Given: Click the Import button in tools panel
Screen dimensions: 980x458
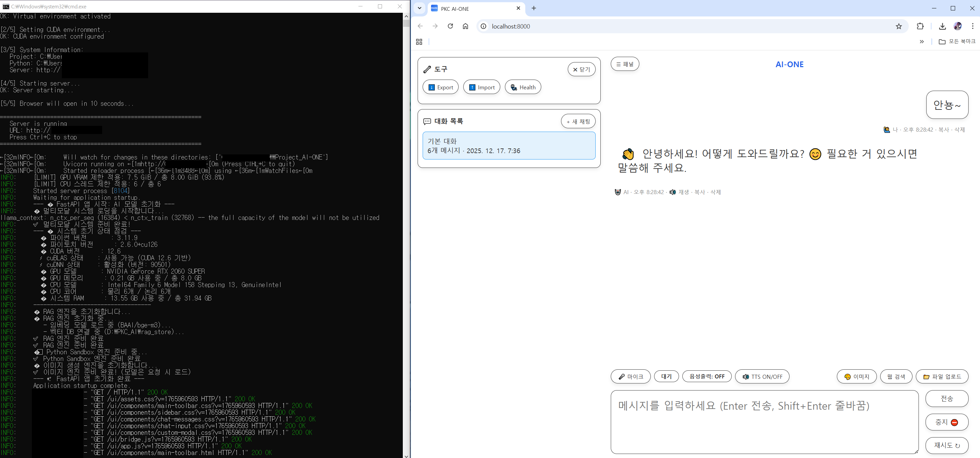Looking at the screenshot, I should (x=482, y=87).
